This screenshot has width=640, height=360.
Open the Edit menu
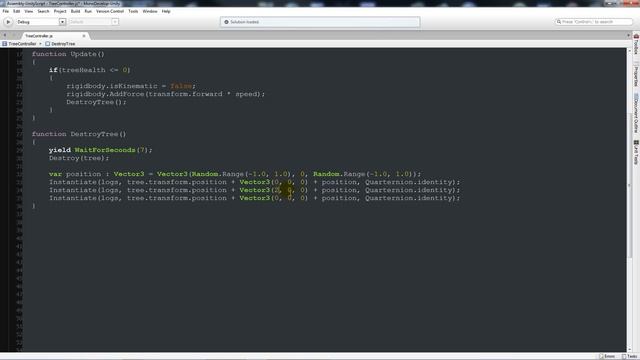coord(17,11)
